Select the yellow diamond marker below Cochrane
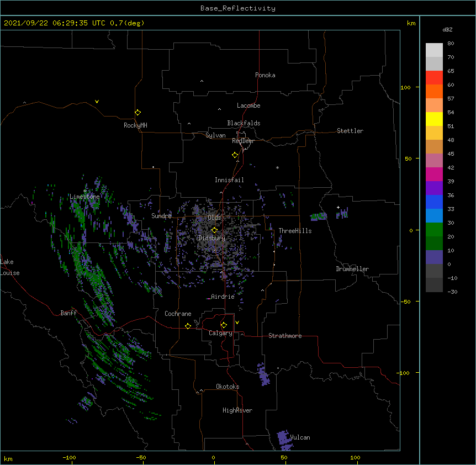Image resolution: width=476 pixels, height=465 pixels. pos(188,326)
